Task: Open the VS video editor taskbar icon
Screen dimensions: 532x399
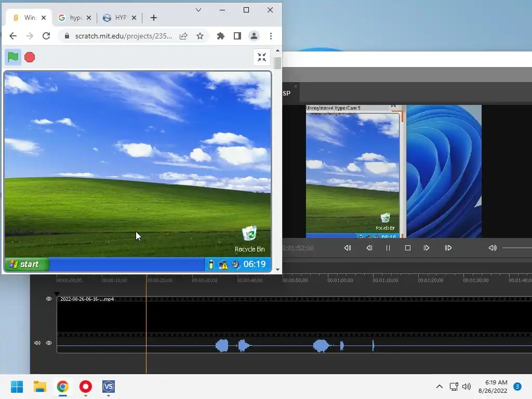Action: pos(109,387)
